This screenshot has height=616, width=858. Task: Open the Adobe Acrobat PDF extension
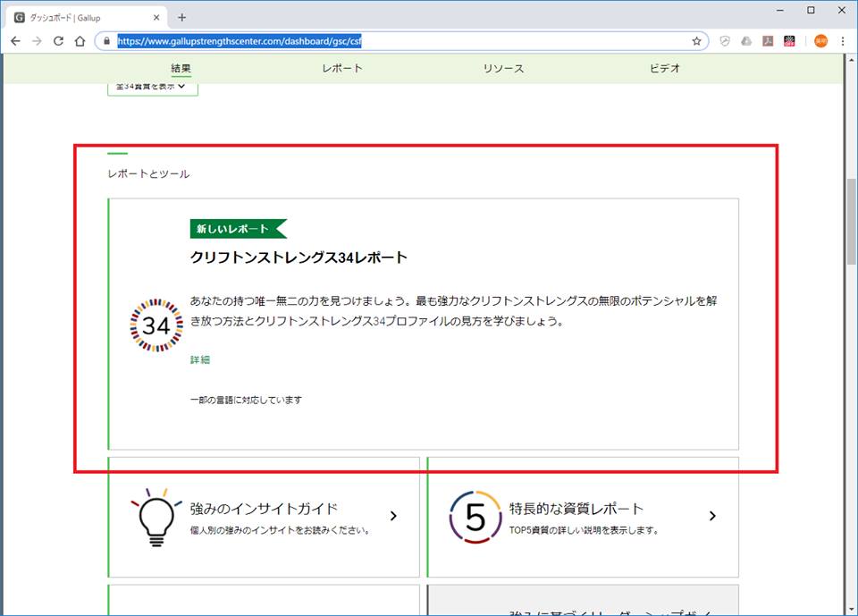click(x=768, y=41)
